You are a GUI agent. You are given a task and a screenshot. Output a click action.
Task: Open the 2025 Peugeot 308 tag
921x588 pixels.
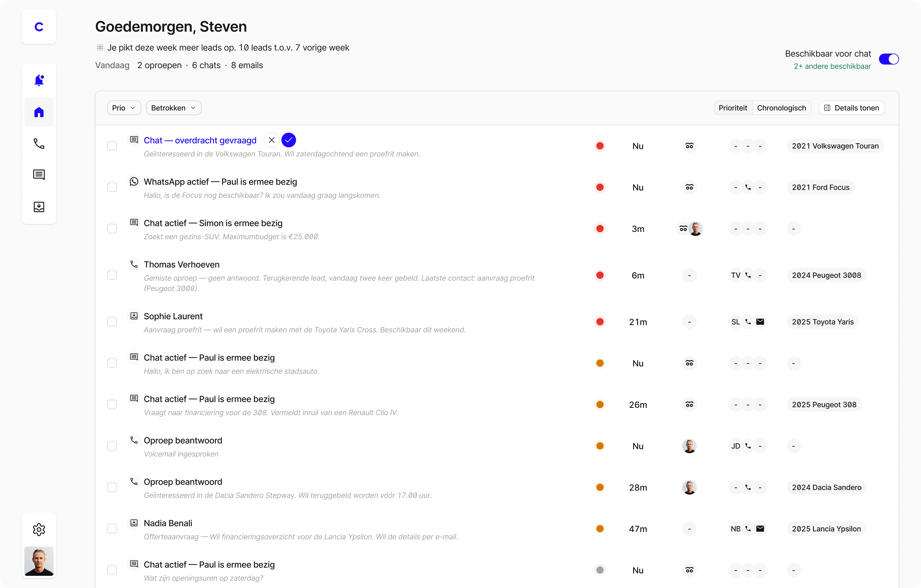[824, 404]
